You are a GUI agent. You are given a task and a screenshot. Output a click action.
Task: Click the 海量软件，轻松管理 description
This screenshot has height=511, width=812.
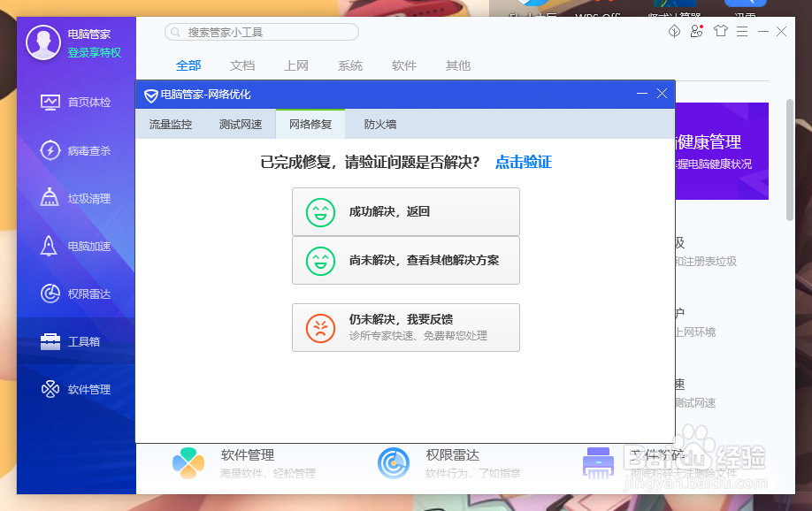tap(268, 473)
